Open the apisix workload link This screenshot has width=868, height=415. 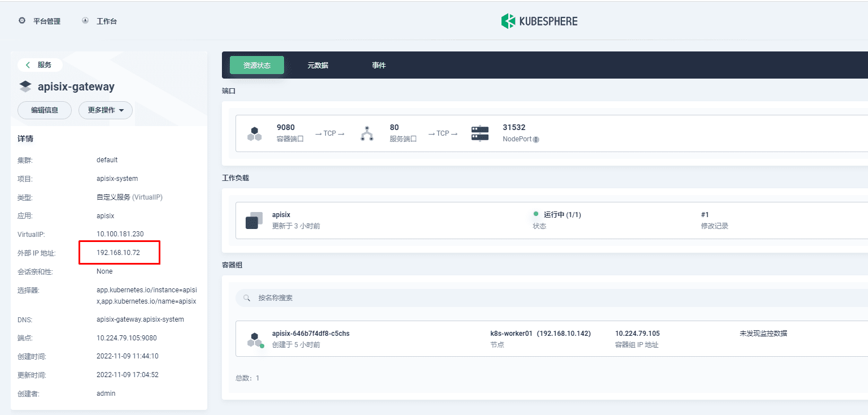coord(281,215)
